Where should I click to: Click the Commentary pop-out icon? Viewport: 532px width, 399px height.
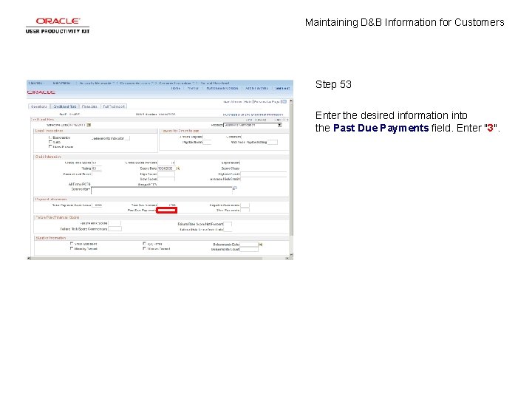[235, 188]
